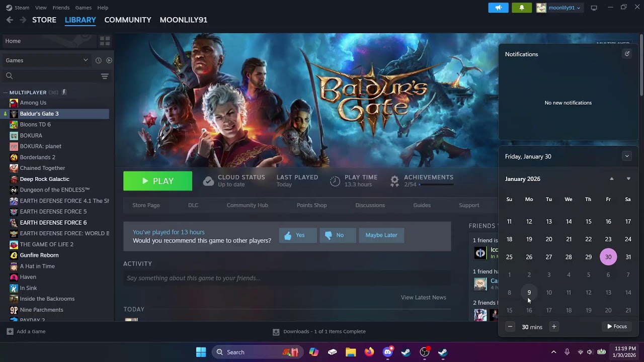644x362 pixels.
Task: Click the Downloads manager icon
Action: 276,332
